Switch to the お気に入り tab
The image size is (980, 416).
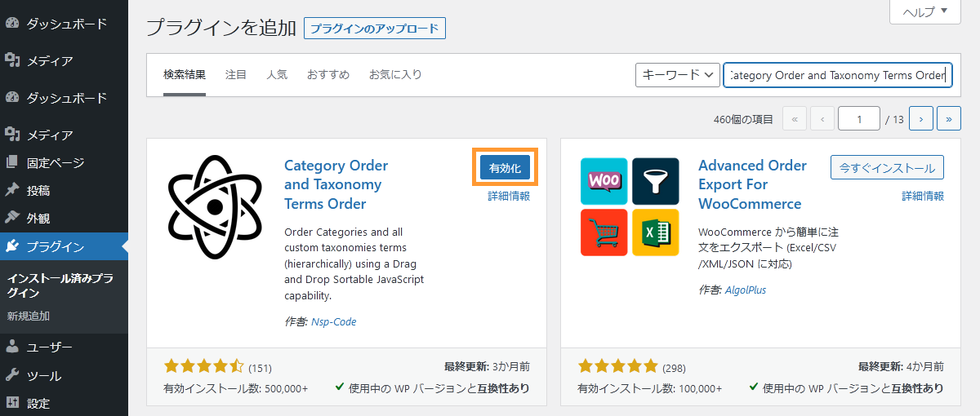(395, 74)
